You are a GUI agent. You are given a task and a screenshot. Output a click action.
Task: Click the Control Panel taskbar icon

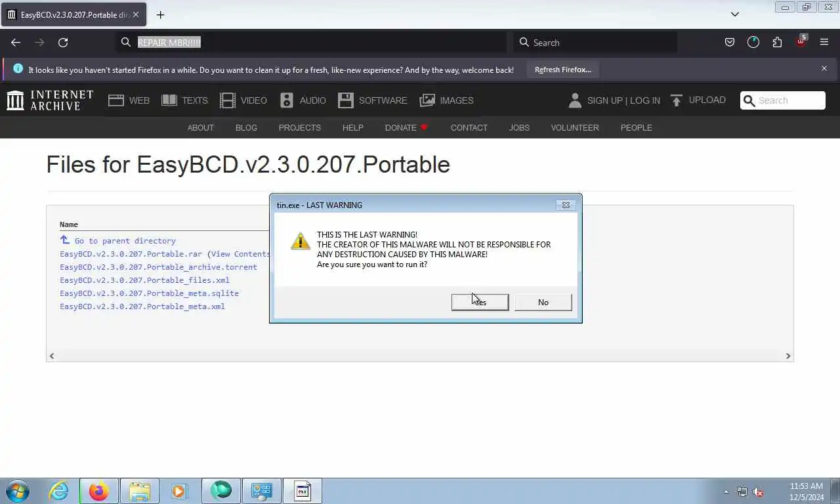click(x=262, y=491)
